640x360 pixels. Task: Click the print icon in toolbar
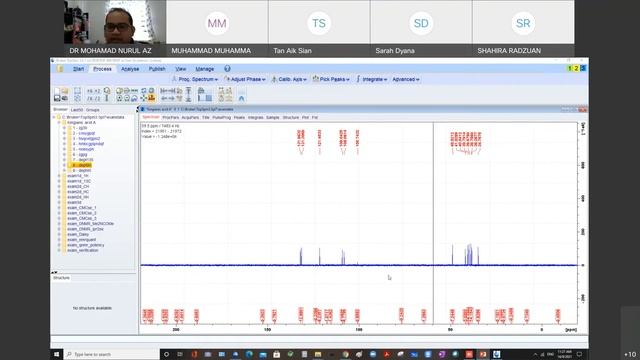(65, 98)
